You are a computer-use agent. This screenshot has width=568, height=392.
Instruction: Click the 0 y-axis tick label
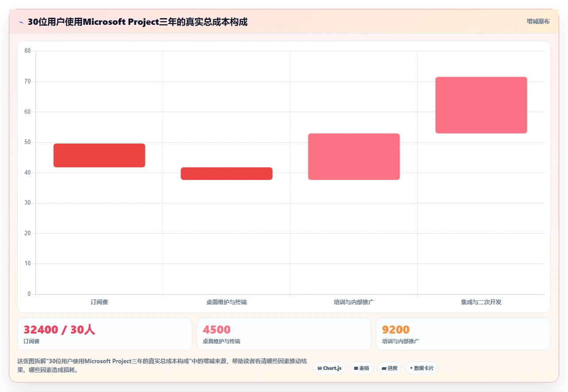(29, 294)
